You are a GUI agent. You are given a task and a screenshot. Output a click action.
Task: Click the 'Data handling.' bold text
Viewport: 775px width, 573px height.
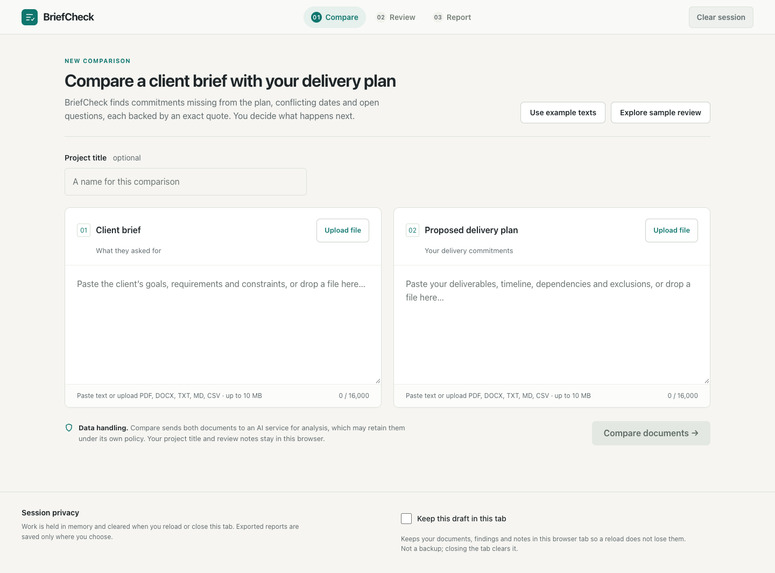[103, 428]
